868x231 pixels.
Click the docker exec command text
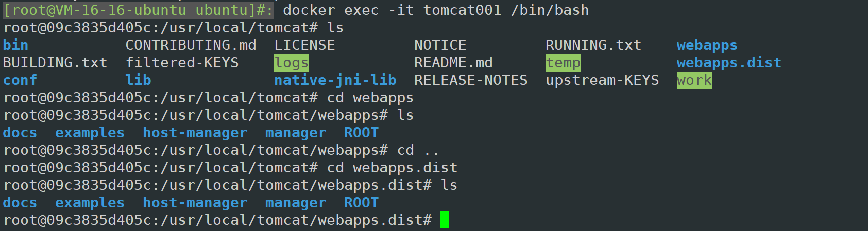click(436, 10)
